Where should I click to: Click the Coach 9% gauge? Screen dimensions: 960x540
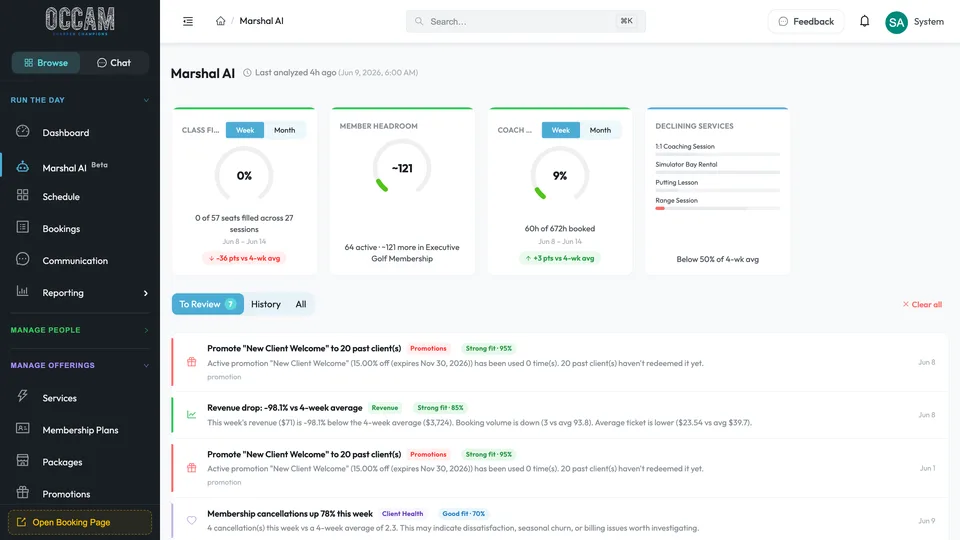coord(560,175)
